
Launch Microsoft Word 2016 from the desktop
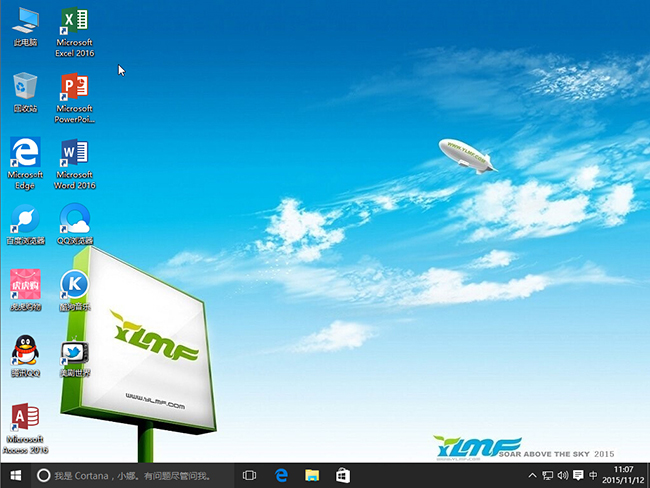coord(74,154)
